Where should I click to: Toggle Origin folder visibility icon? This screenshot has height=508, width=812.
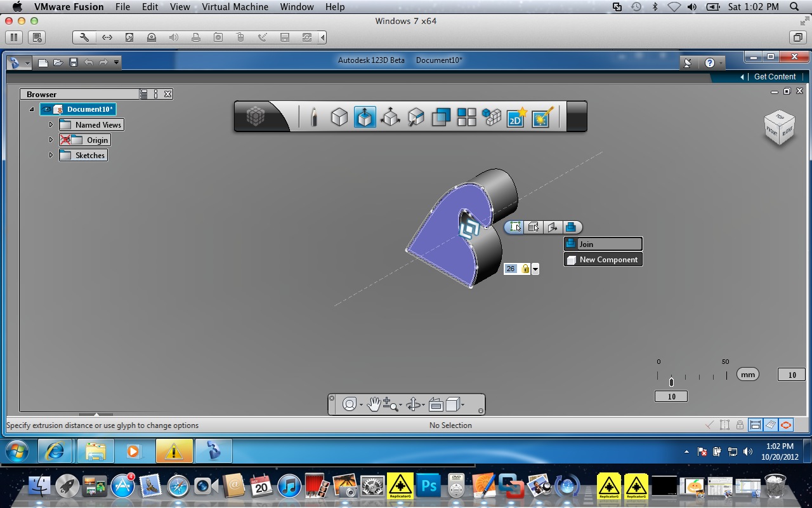[66, 140]
